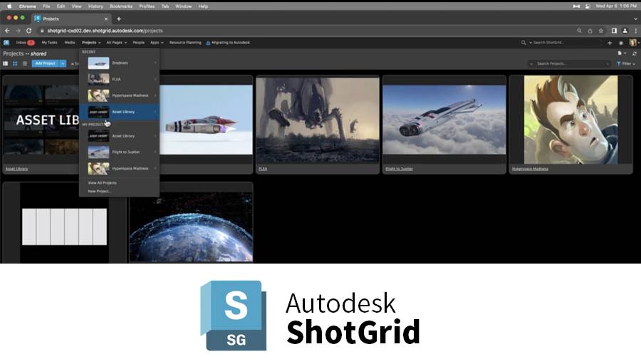
Task: Open History in macOS menu bar
Action: pyautogui.click(x=95, y=6)
